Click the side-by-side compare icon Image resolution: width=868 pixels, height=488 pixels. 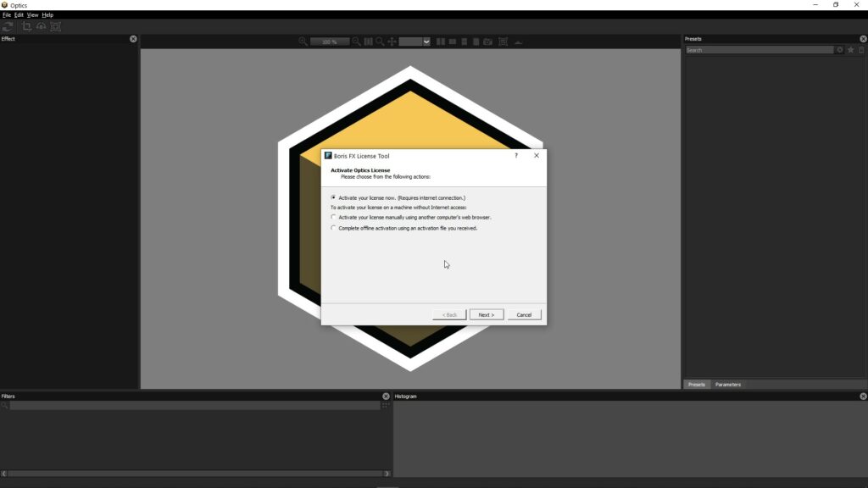tap(441, 42)
